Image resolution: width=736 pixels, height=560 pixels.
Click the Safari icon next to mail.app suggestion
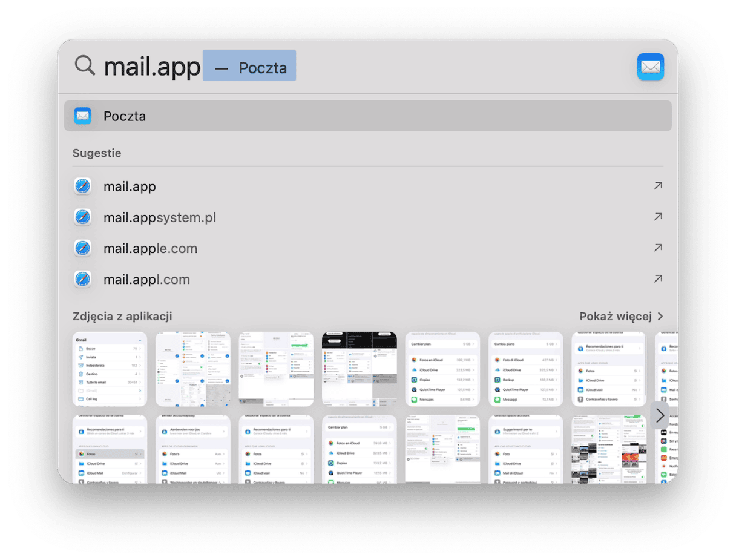click(82, 186)
